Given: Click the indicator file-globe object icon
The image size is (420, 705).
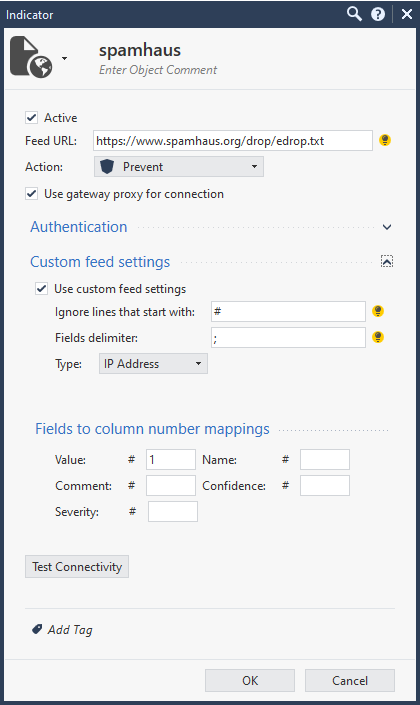Looking at the screenshot, I should click(31, 57).
